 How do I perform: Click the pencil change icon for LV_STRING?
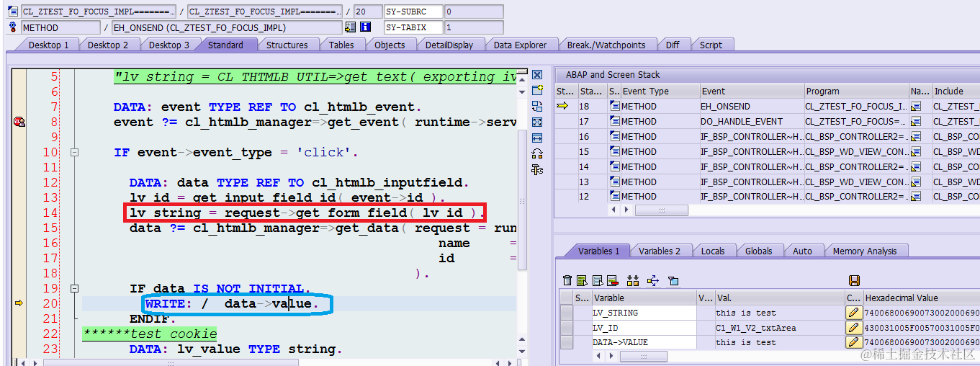(x=853, y=313)
